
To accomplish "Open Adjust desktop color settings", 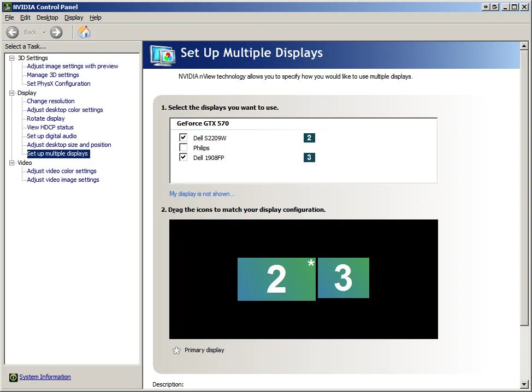I will pyautogui.click(x=65, y=110).
